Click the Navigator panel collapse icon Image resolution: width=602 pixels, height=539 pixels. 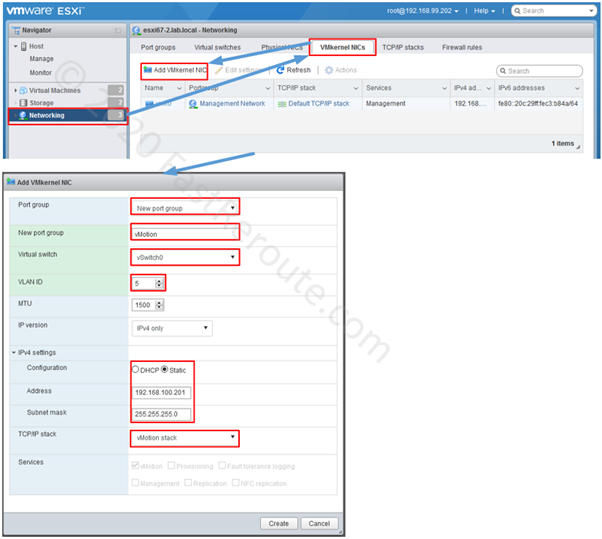118,30
